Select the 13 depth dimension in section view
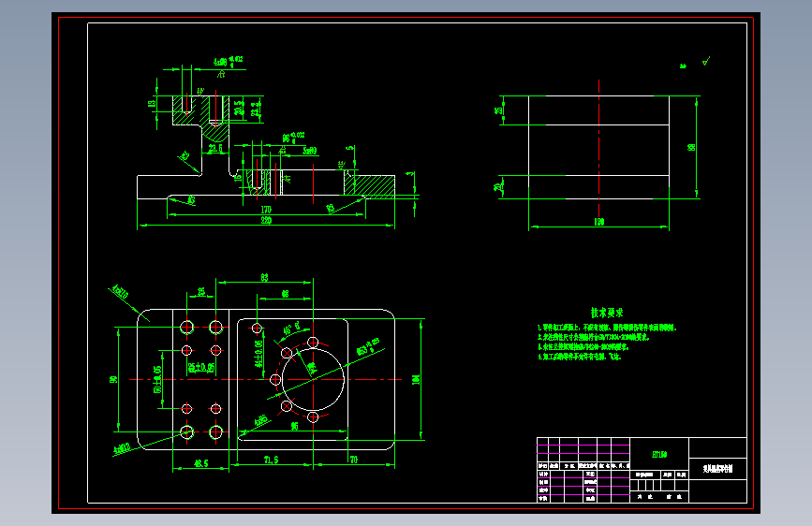The image size is (812, 526). tap(153, 104)
